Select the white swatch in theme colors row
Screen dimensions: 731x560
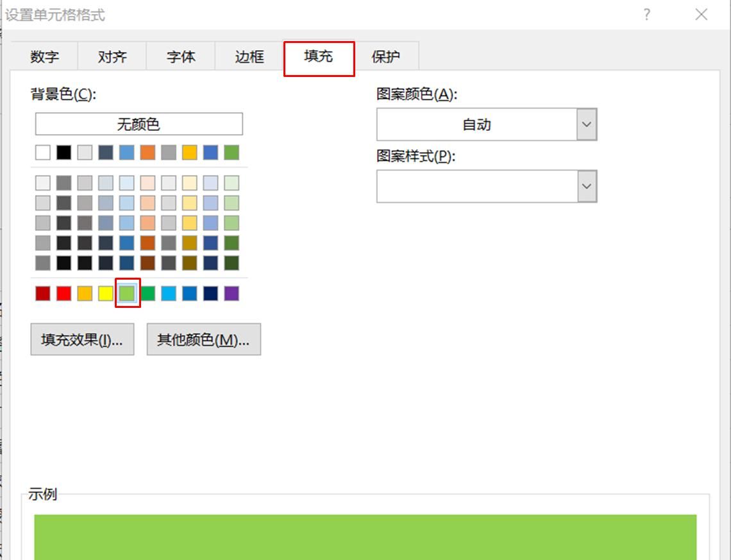pyautogui.click(x=42, y=152)
